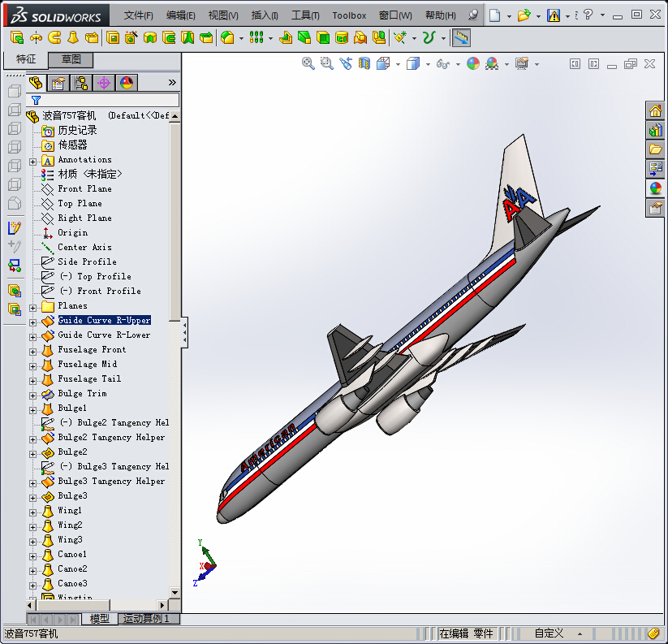This screenshot has width=668, height=644.
Task: Collapse the FeatureManager panel with side handle
Action: (184, 332)
